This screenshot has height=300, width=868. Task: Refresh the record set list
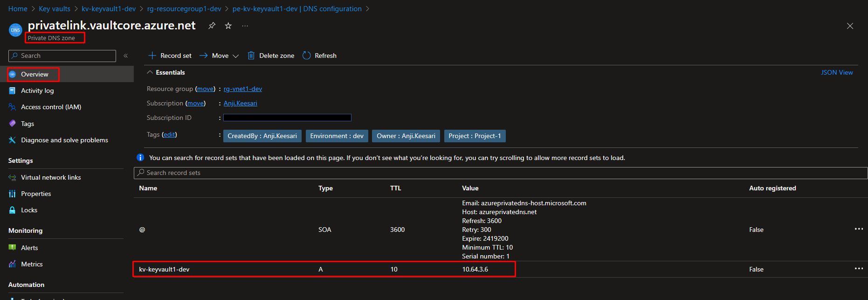(320, 56)
